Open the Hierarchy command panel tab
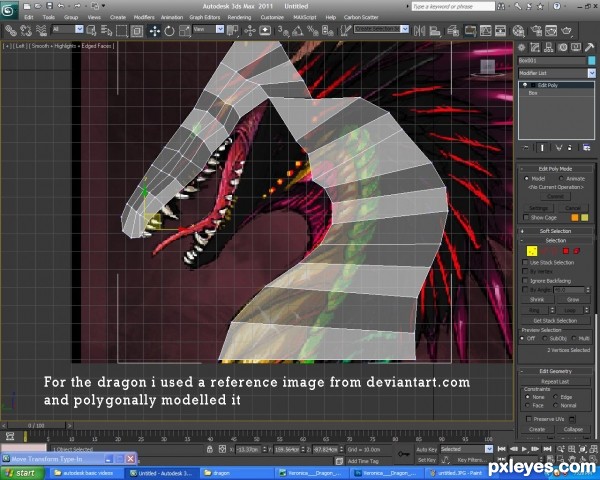Viewport: 600px width, 480px height. [549, 47]
